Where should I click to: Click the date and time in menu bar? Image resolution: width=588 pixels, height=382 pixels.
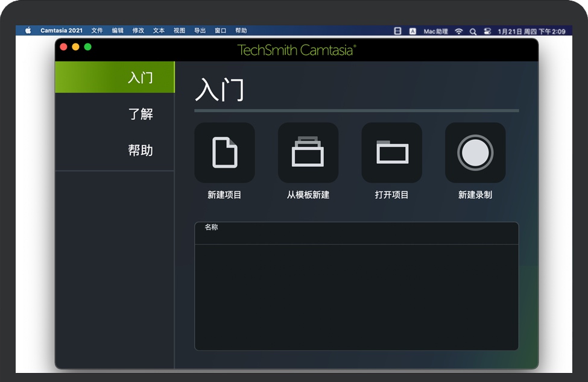(531, 31)
